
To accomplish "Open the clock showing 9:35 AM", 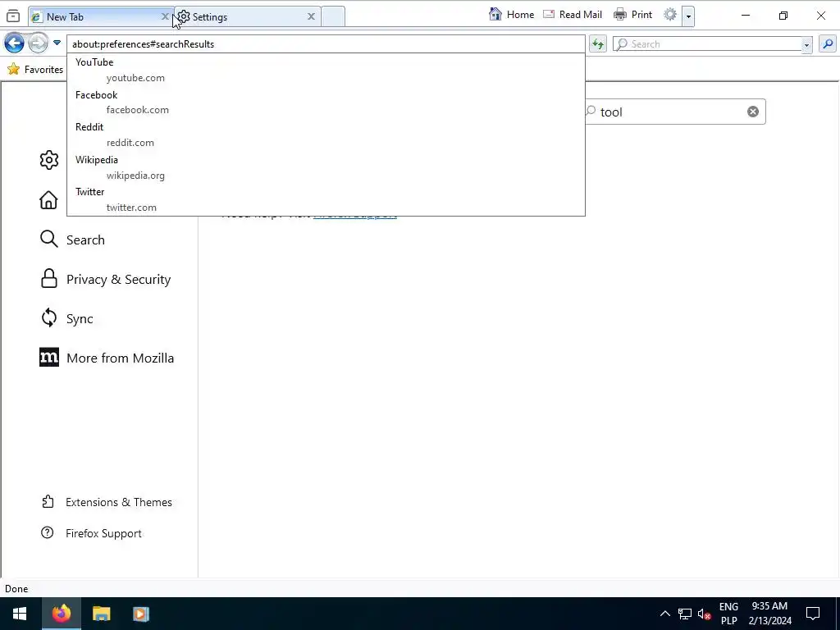I will [769, 614].
